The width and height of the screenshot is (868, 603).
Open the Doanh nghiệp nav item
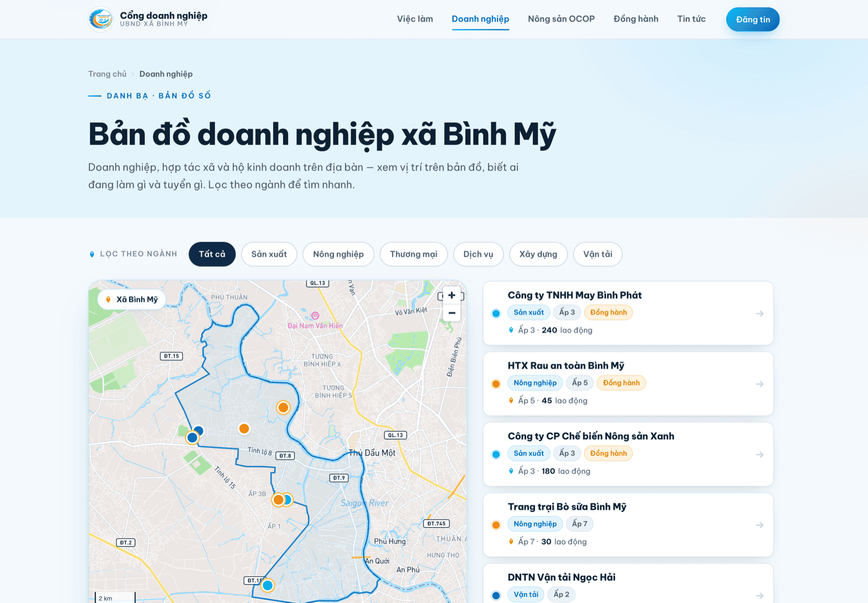pos(480,19)
